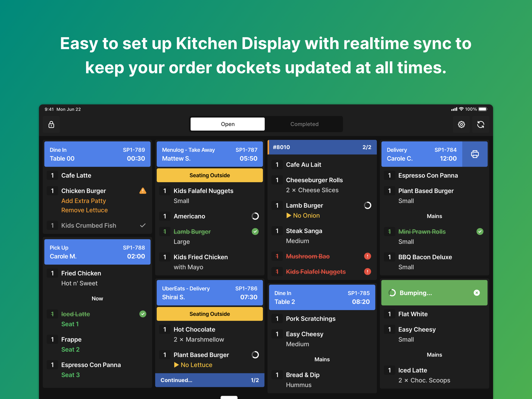This screenshot has width=532, height=399.
Task: Tap the Chicken Burger item
Action: click(x=97, y=200)
